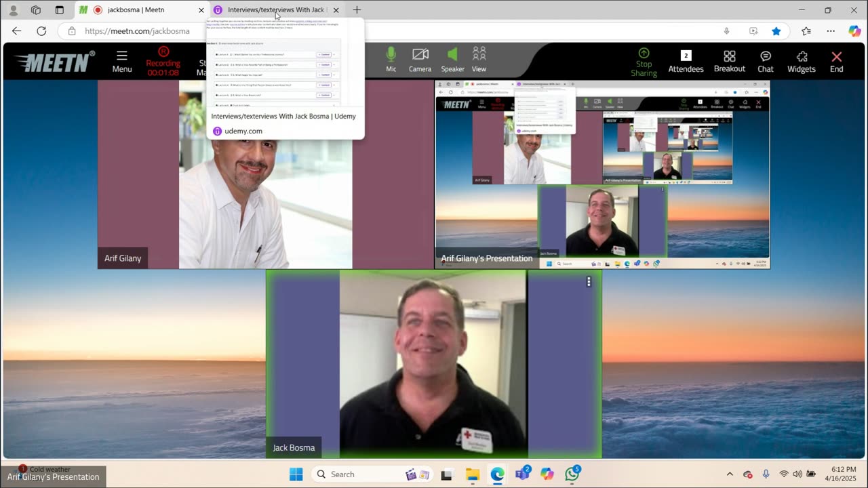Open Edge Settings and more menu

[831, 31]
